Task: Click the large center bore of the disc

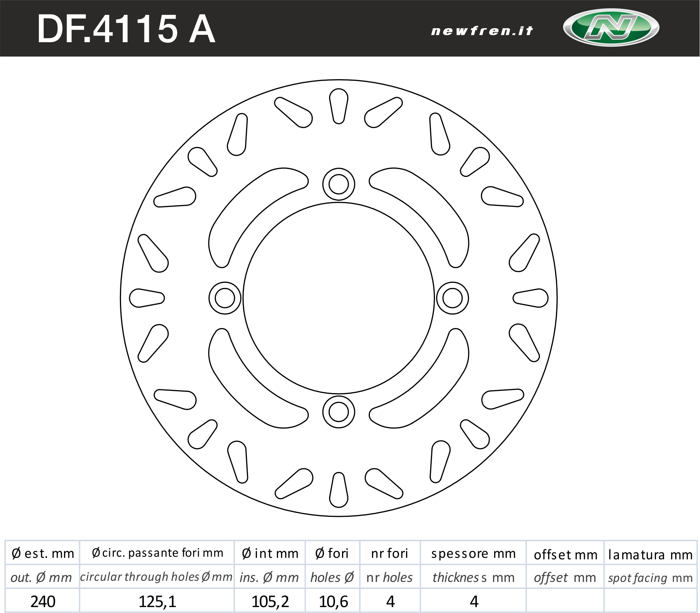Action: point(338,298)
